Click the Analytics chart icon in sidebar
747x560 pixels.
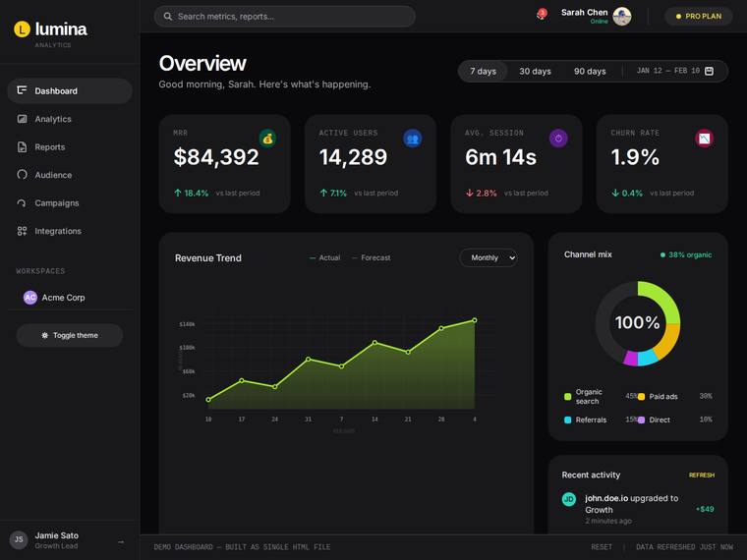(x=22, y=119)
